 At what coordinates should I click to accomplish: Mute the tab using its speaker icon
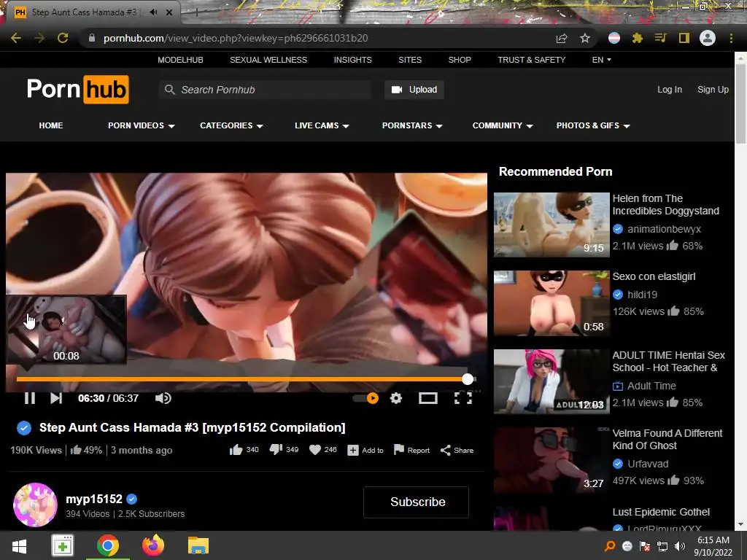click(153, 12)
